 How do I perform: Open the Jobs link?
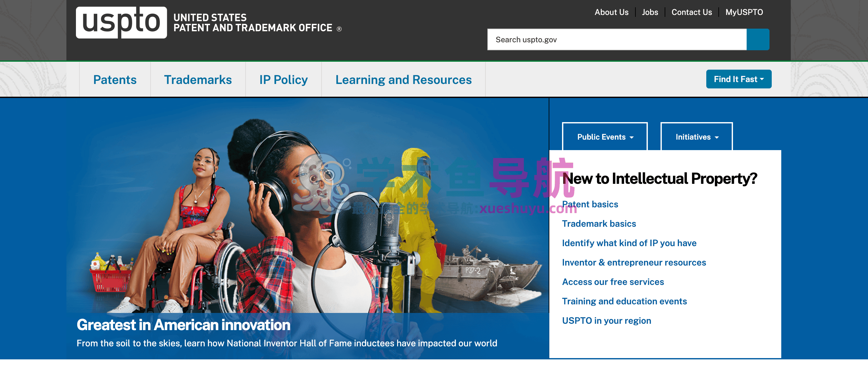click(x=650, y=12)
